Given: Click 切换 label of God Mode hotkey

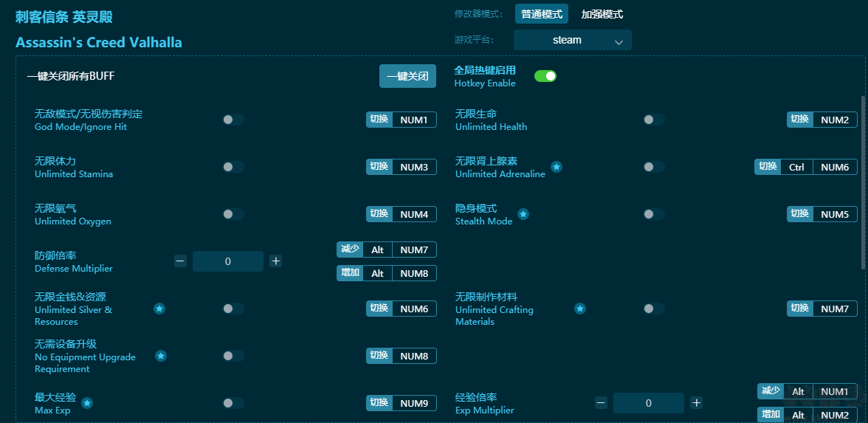Looking at the screenshot, I should [379, 120].
